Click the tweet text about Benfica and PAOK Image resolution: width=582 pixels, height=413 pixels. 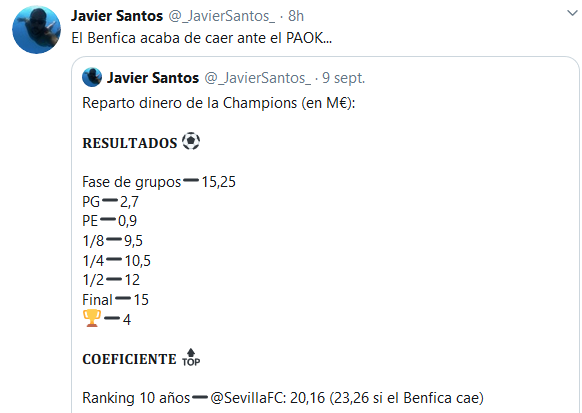pos(202,38)
